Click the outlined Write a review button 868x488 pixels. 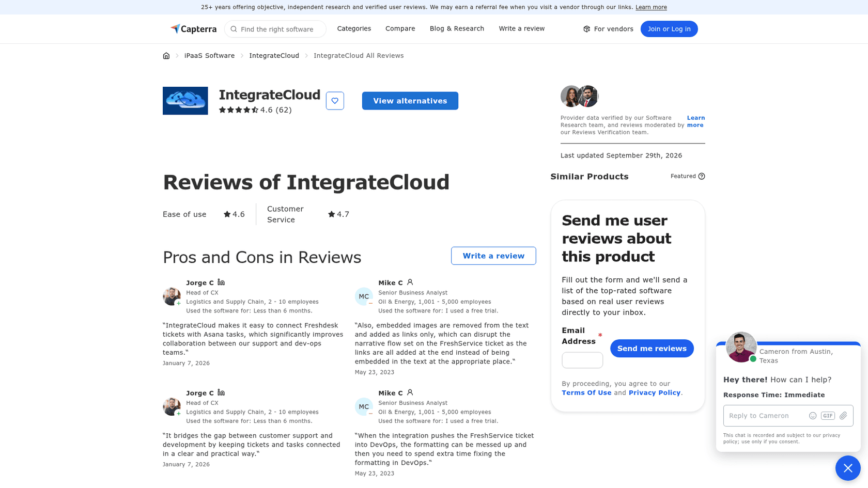pyautogui.click(x=493, y=256)
